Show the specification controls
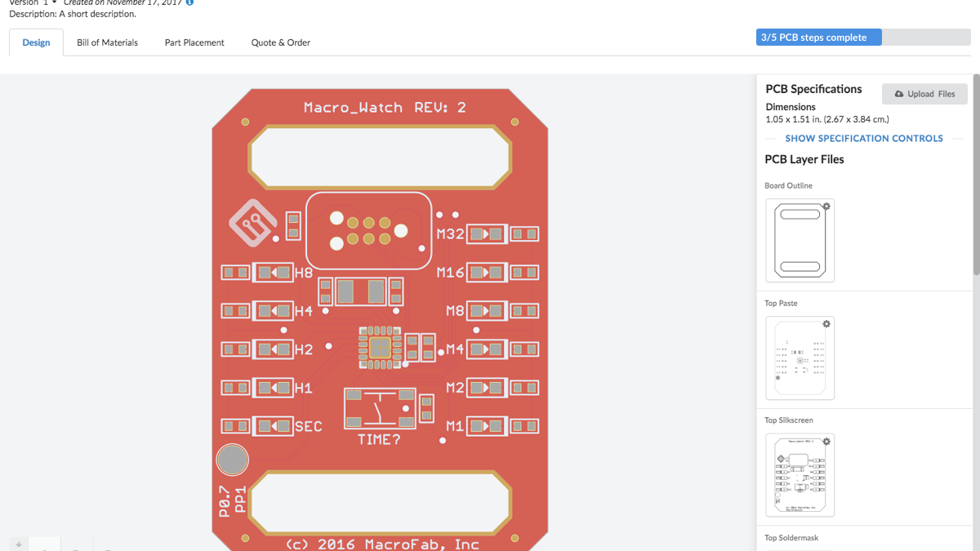 pyautogui.click(x=864, y=138)
